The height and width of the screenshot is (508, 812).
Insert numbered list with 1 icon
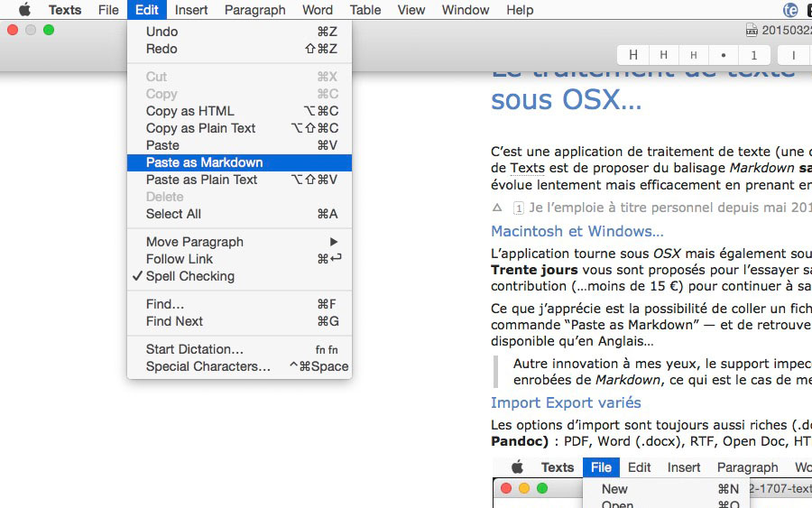click(754, 55)
